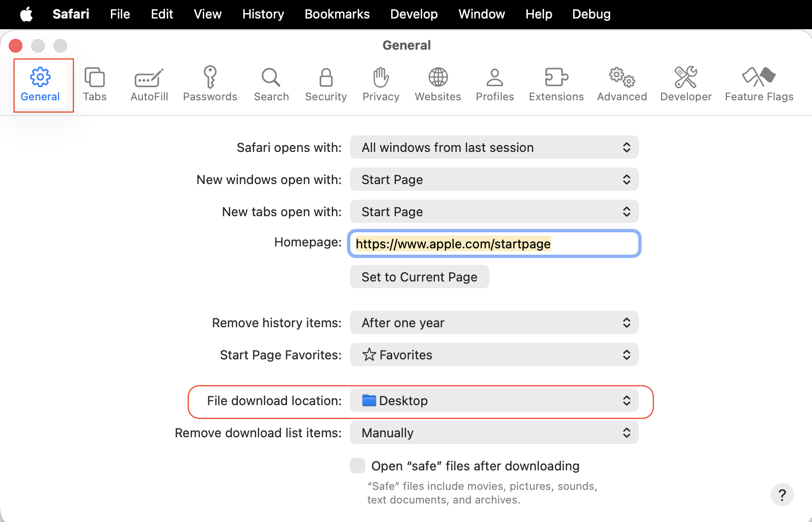Open the Developer tools pane
This screenshot has height=522, width=812.
coord(686,85)
